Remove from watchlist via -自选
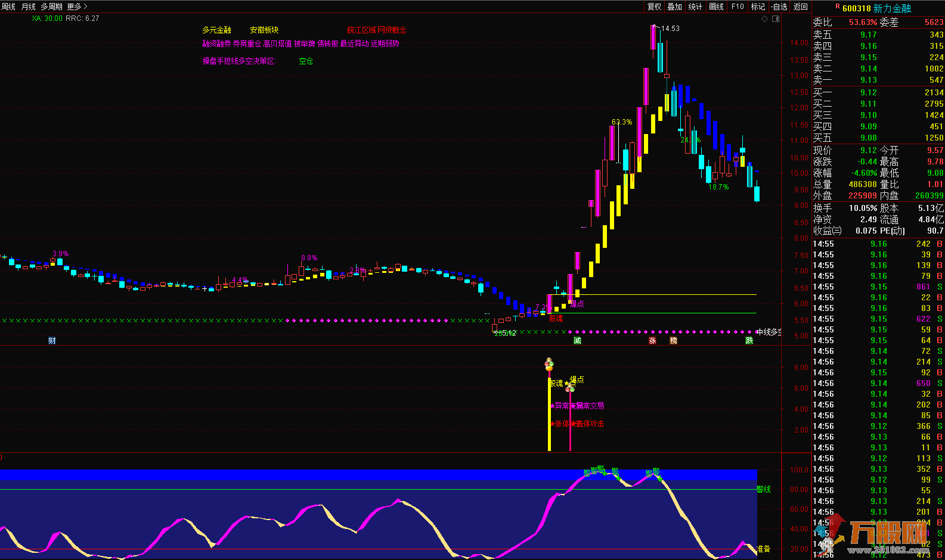The image size is (945, 560). coord(779,7)
